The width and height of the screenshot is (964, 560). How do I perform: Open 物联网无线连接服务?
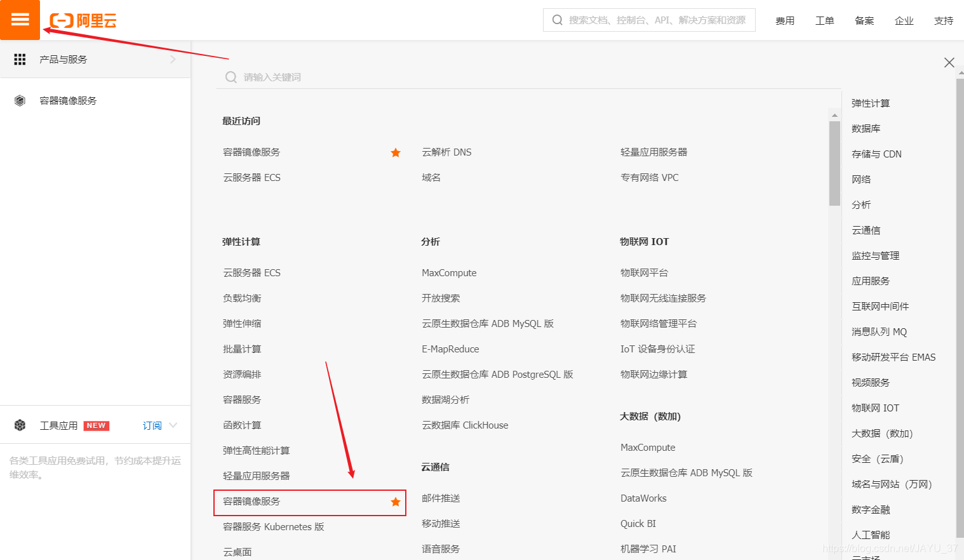(x=663, y=298)
